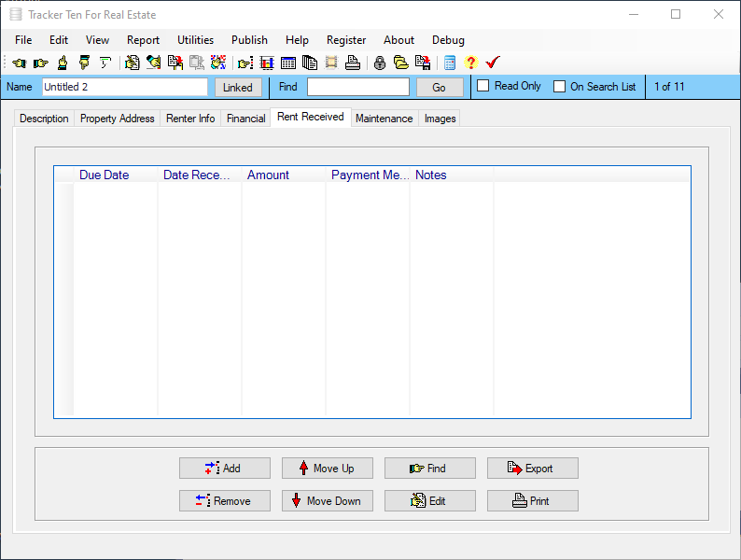Open the calculator toolbar icon

(x=450, y=63)
